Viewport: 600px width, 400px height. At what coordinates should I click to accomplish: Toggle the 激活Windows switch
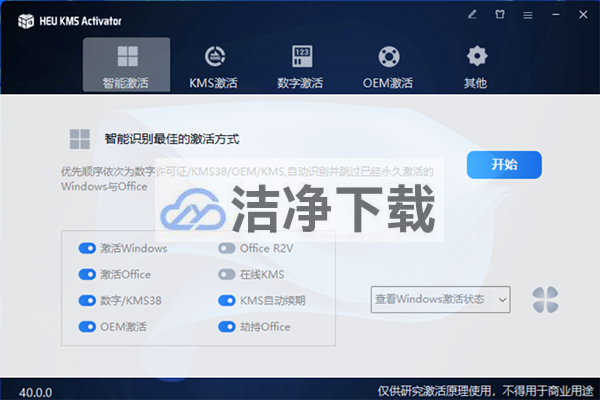(x=87, y=248)
